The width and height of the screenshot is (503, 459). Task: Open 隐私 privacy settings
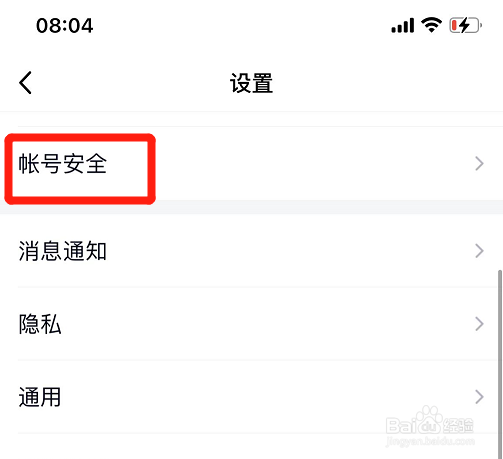(x=251, y=324)
